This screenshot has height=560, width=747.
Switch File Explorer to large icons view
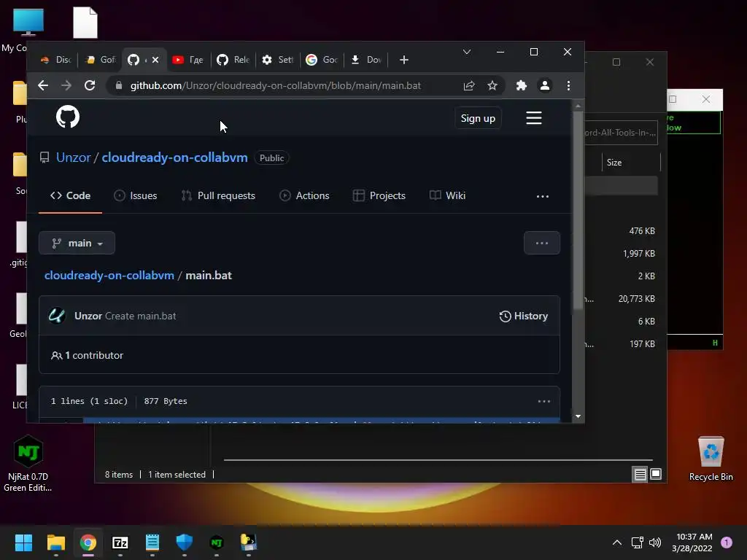[656, 474]
